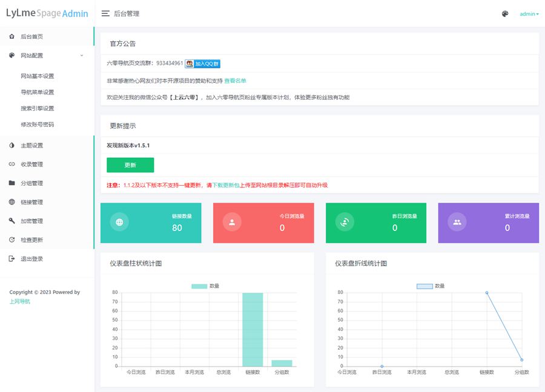Toggle the 数量 legend in line chart
The height and width of the screenshot is (392, 545).
point(431,286)
